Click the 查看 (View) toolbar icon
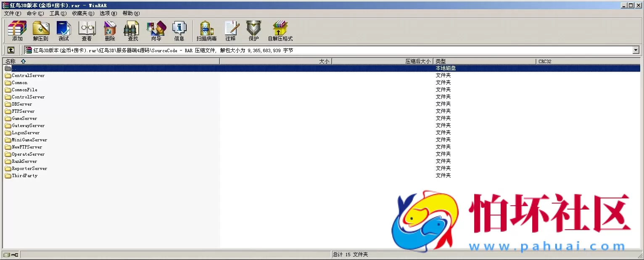Viewport: 644px width, 260px height. coord(87,31)
